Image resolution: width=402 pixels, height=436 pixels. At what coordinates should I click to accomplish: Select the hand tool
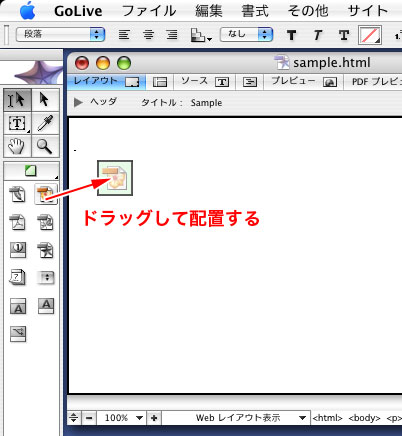[18, 146]
